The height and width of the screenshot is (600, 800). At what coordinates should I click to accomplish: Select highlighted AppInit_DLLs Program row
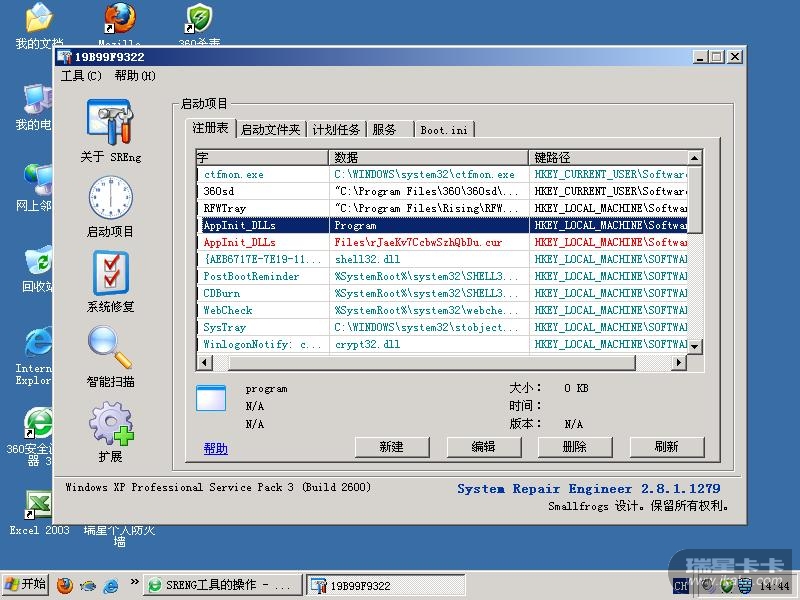click(442, 225)
